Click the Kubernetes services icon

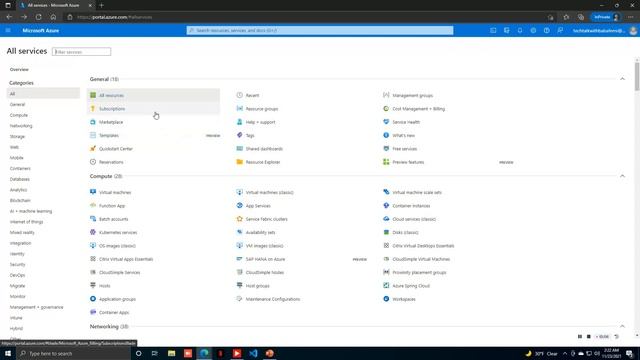point(93,232)
